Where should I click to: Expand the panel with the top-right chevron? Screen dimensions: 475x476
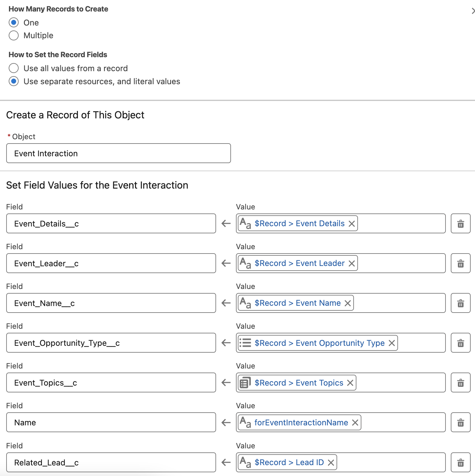473,11
